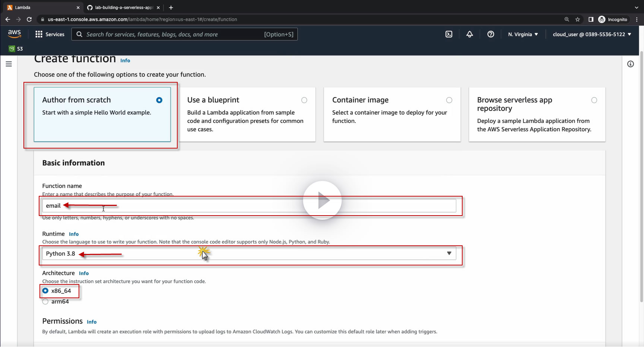The image size is (644, 347).
Task: Open the info panel icon at right
Action: click(631, 64)
